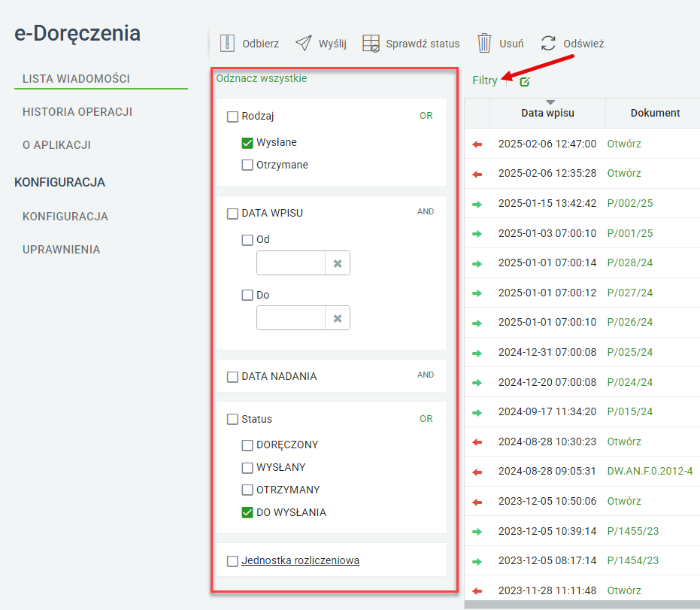Clear the Do date field with X
The image size is (700, 610).
[338, 318]
